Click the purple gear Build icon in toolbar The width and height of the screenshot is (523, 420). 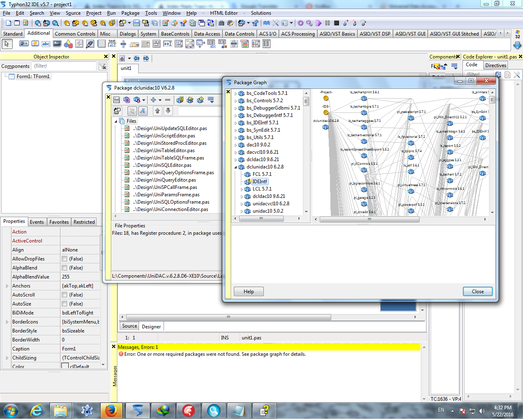pyautogui.click(x=301, y=23)
